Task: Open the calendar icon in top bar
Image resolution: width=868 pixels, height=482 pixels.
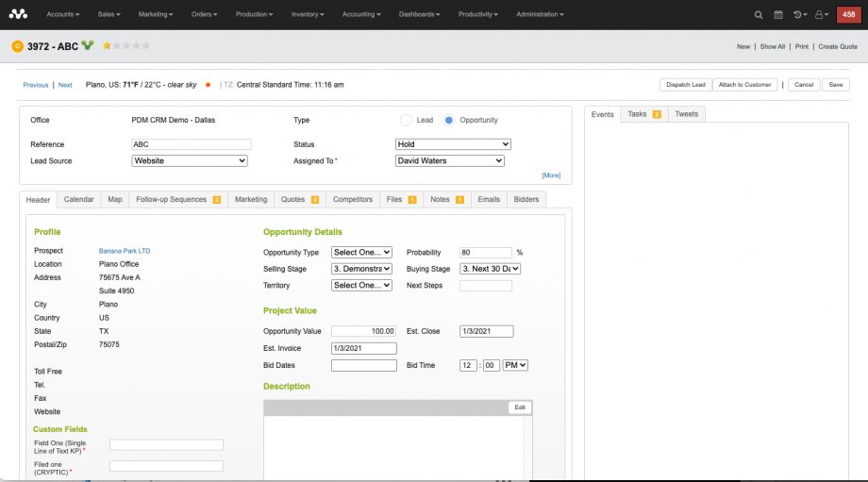Action: tap(777, 15)
